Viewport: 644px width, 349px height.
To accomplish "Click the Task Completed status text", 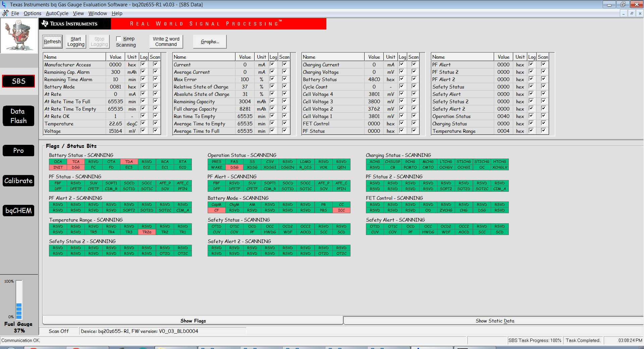I will point(583,340).
